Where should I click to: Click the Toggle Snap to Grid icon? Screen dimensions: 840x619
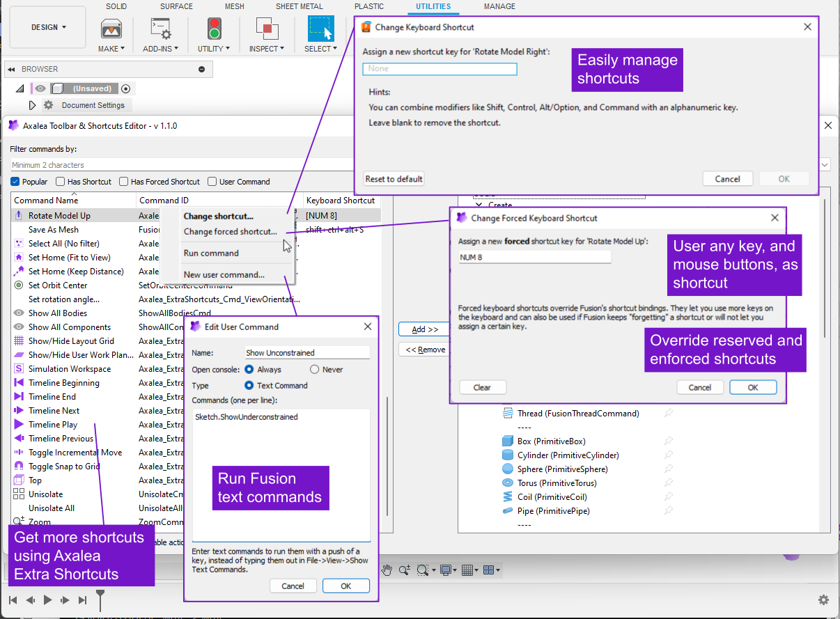point(19,467)
